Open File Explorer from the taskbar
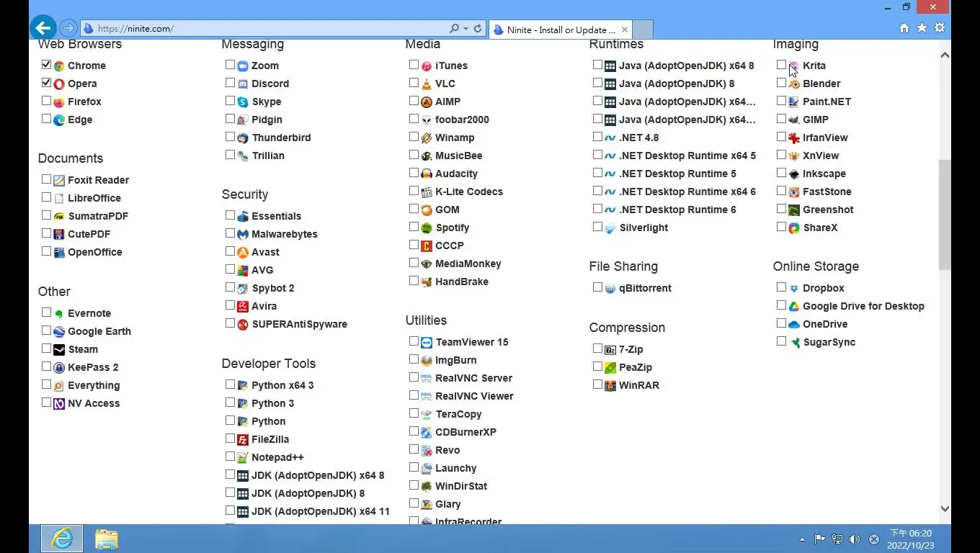 pos(106,539)
